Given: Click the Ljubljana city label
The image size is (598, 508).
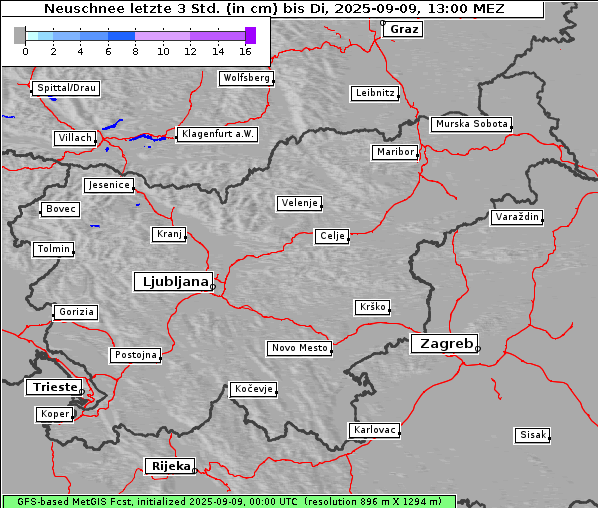Looking at the screenshot, I should [x=174, y=282].
